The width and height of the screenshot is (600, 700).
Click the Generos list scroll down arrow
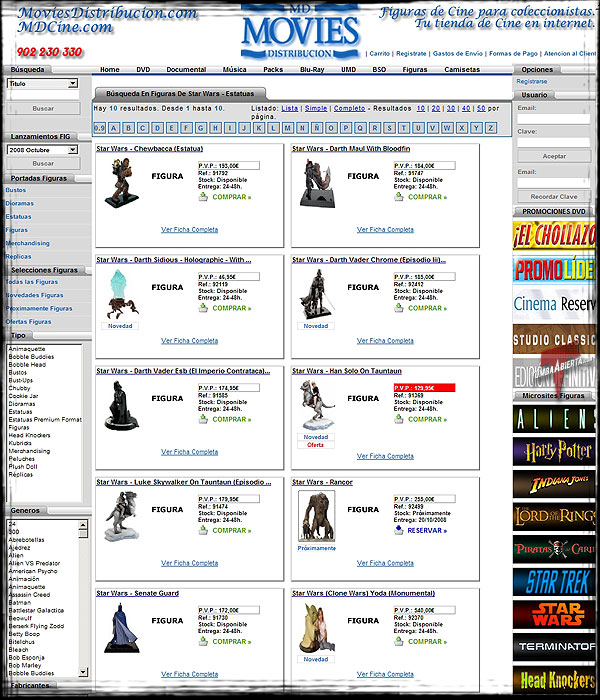(x=83, y=671)
